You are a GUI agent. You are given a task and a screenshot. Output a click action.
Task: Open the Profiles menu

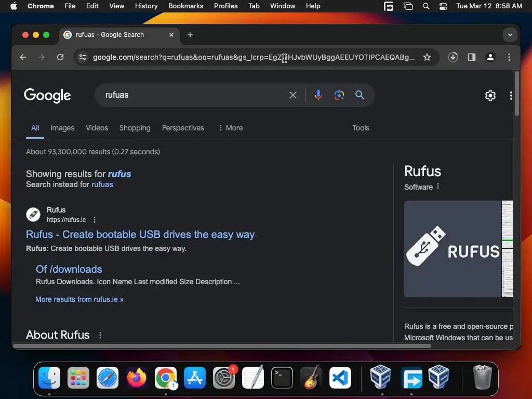pyautogui.click(x=225, y=6)
